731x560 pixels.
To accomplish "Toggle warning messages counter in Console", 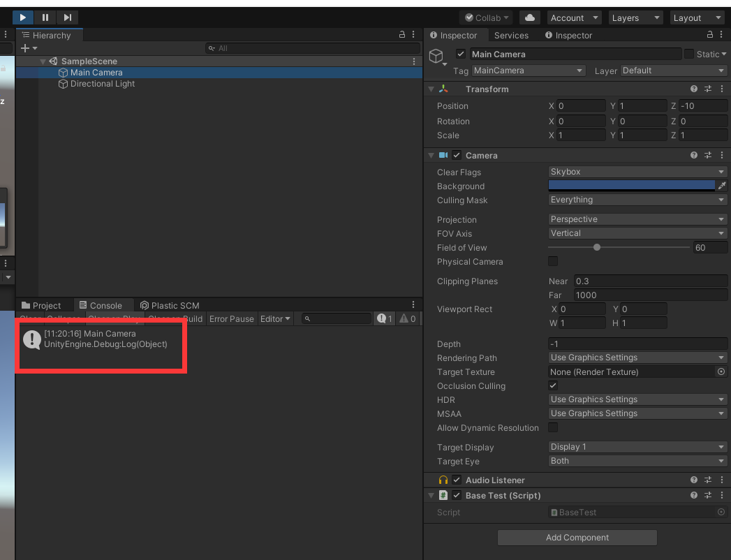I will (408, 319).
